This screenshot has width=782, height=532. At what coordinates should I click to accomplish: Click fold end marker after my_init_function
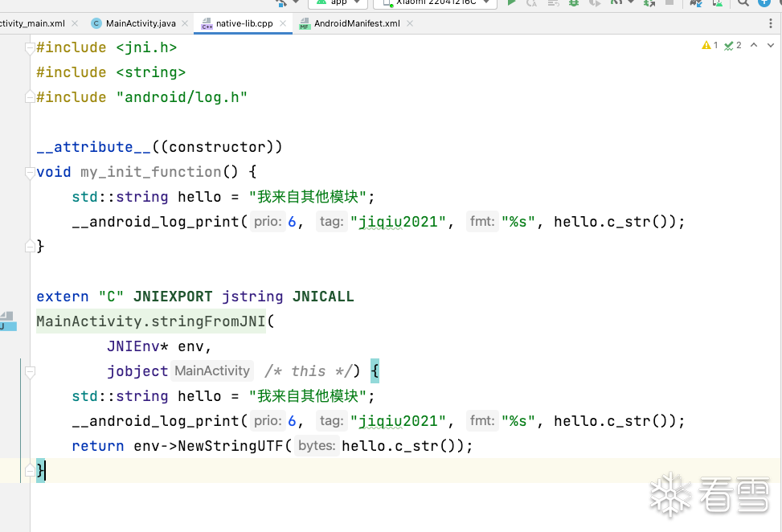point(30,246)
